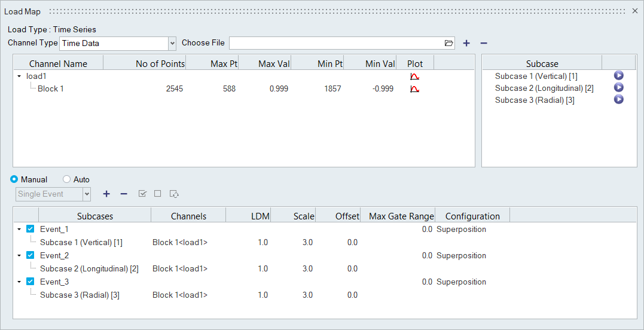Click arrow icon next to Subcase 1 (Vertical)
Image resolution: width=644 pixels, height=330 pixels.
point(618,76)
